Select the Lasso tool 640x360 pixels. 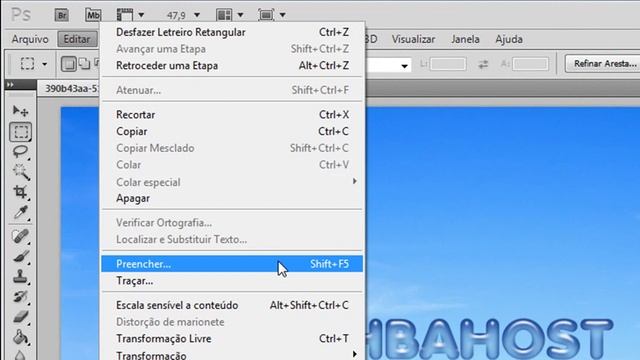20,152
